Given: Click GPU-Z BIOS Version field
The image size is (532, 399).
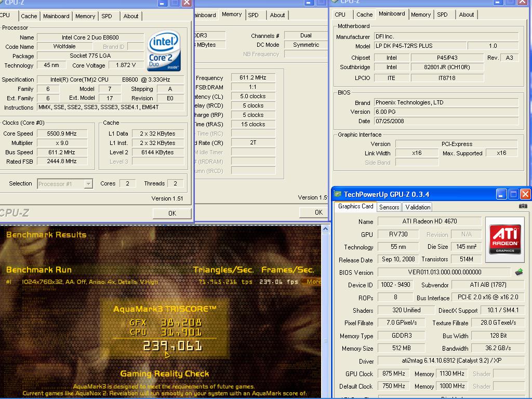Looking at the screenshot, I should 445,272.
